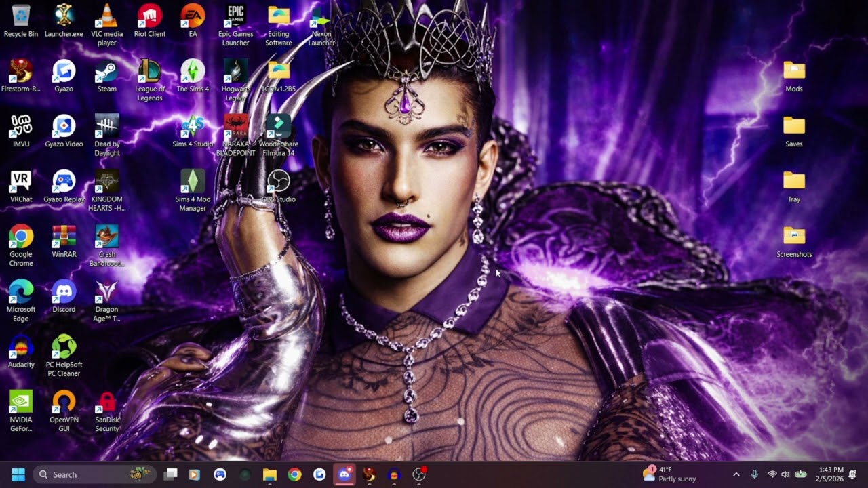Click the NVIDIA GeForce desktop shortcut
Screen dimensions: 868x488
coord(21,411)
